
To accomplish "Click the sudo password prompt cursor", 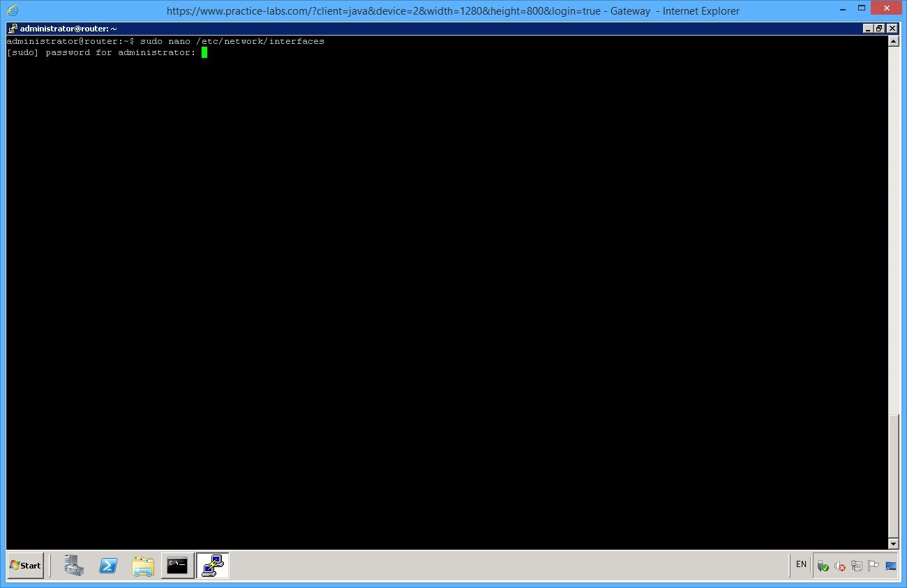I will [205, 52].
